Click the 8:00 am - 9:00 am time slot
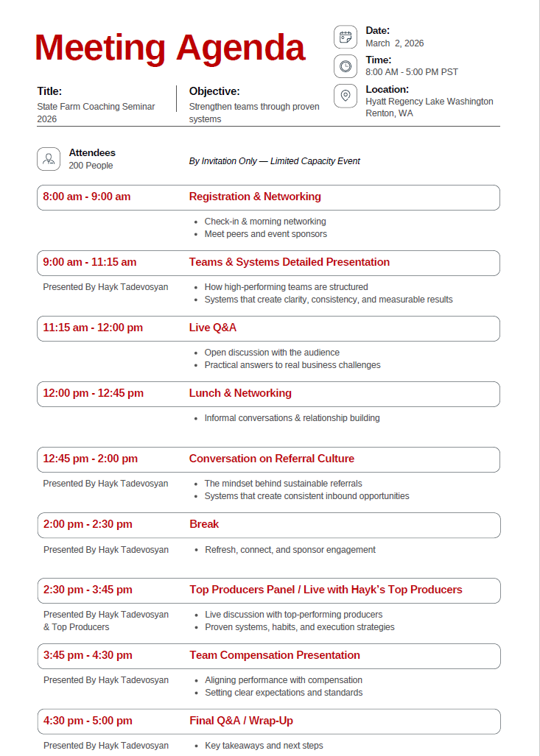The image size is (540, 756). click(86, 197)
